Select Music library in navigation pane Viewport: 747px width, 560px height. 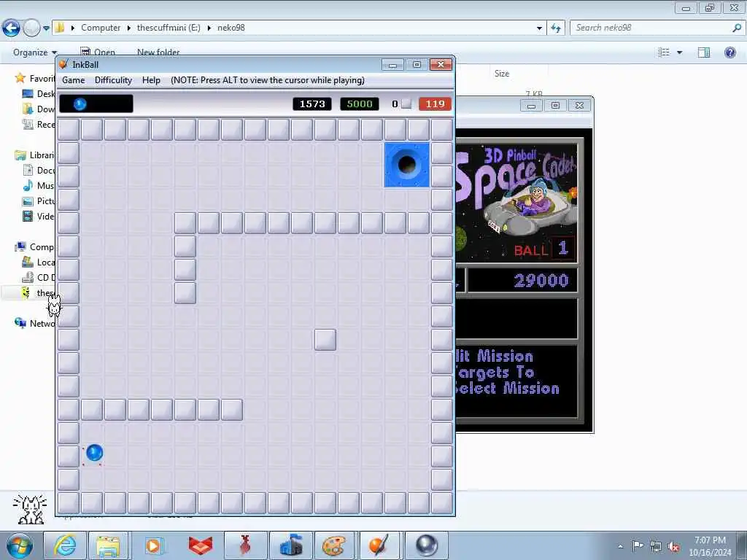pyautogui.click(x=38, y=186)
